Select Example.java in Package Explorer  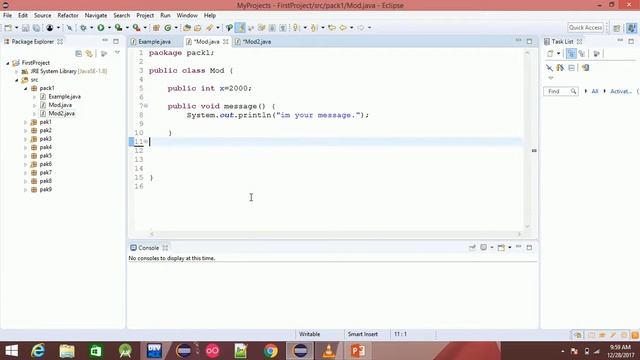point(64,97)
